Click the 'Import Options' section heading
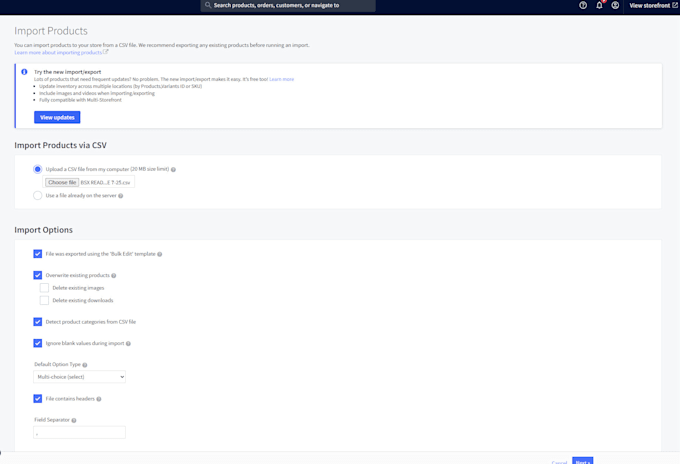 [x=43, y=230]
